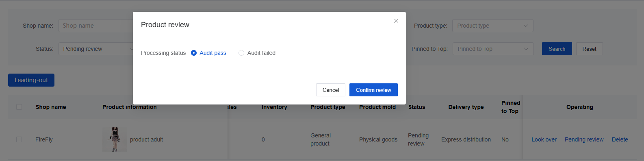Click the Product review dialog title
Image resolution: width=644 pixels, height=161 pixels.
pos(165,25)
